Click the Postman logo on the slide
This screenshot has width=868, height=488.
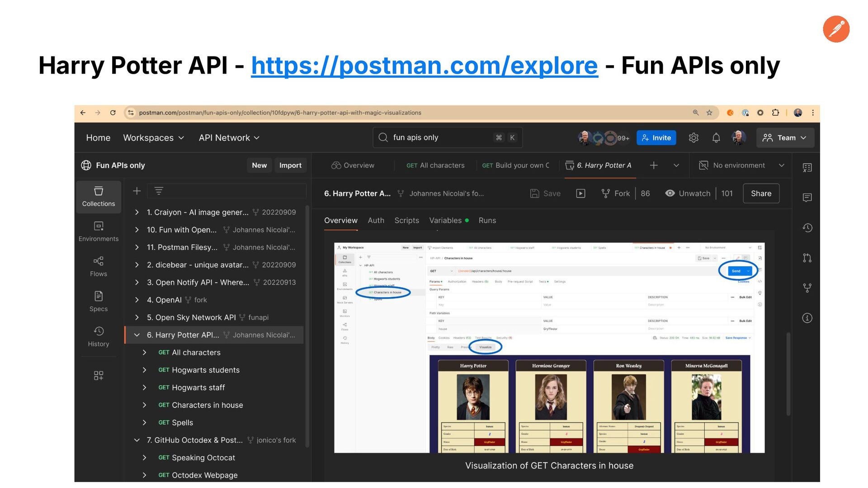click(836, 29)
